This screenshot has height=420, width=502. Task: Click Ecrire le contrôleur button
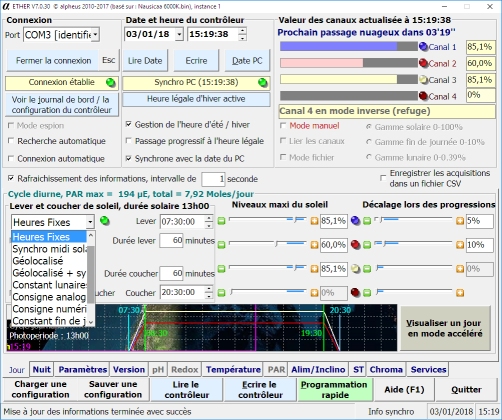[x=260, y=389]
